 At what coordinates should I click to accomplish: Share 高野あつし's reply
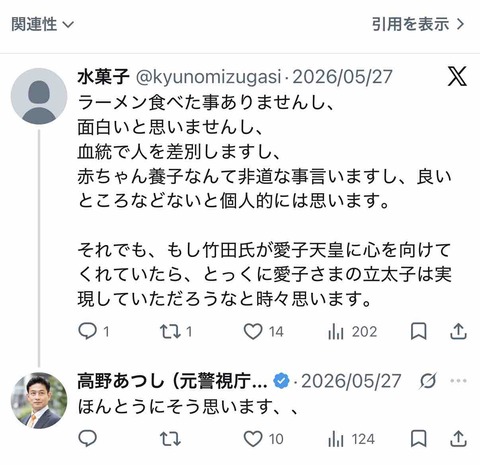coord(458,439)
